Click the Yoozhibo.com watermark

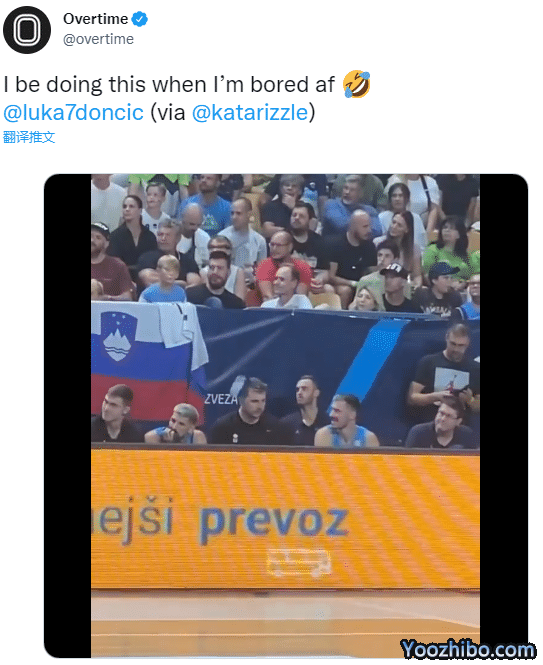[x=468, y=649]
